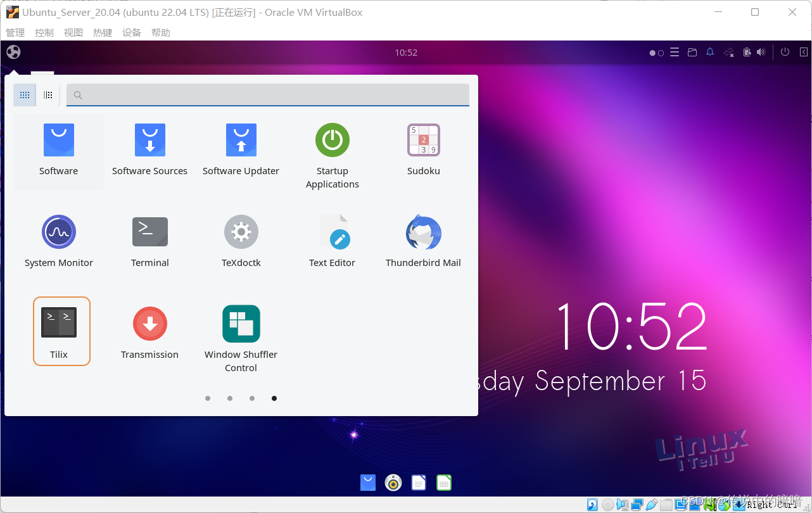Viewport: 812px width, 513px height.
Task: Open the power session menu icon
Action: point(785,53)
